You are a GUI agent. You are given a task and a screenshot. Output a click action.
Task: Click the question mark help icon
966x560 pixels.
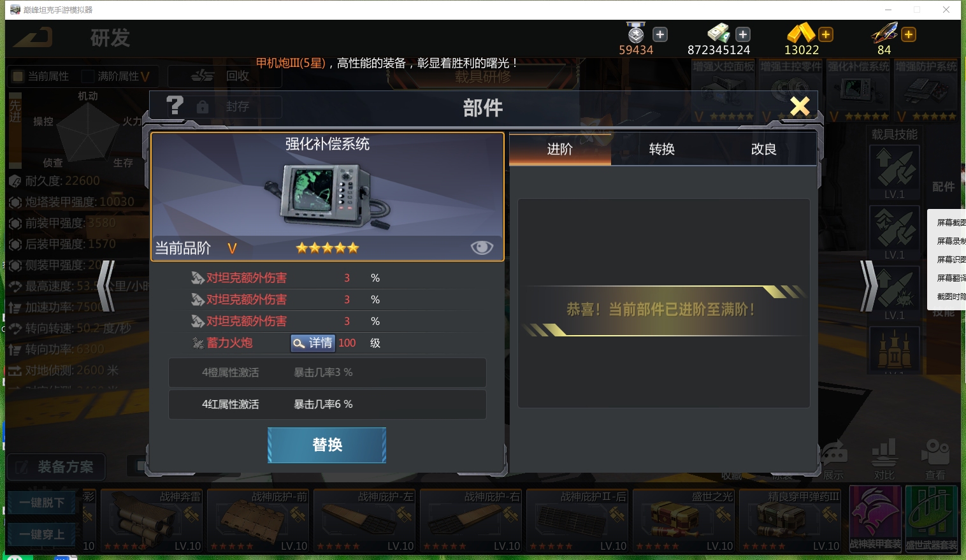coord(175,105)
